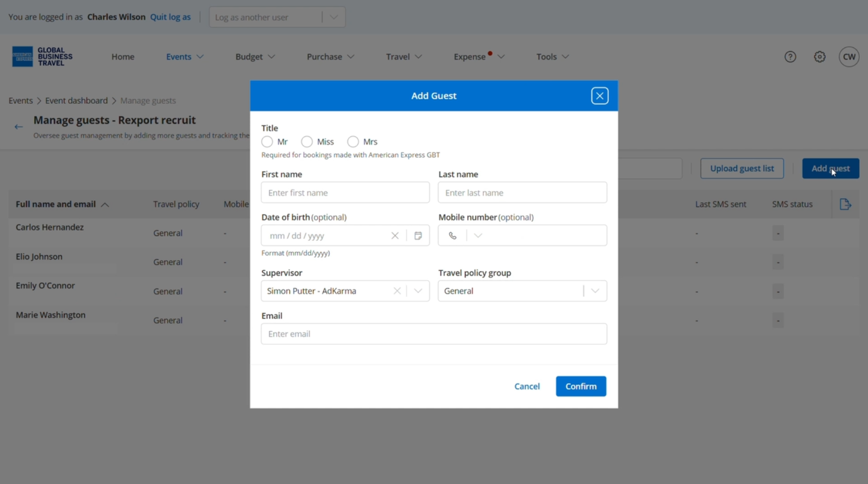Open the Log as another user dropdown
This screenshot has width=868, height=484.
click(x=277, y=17)
